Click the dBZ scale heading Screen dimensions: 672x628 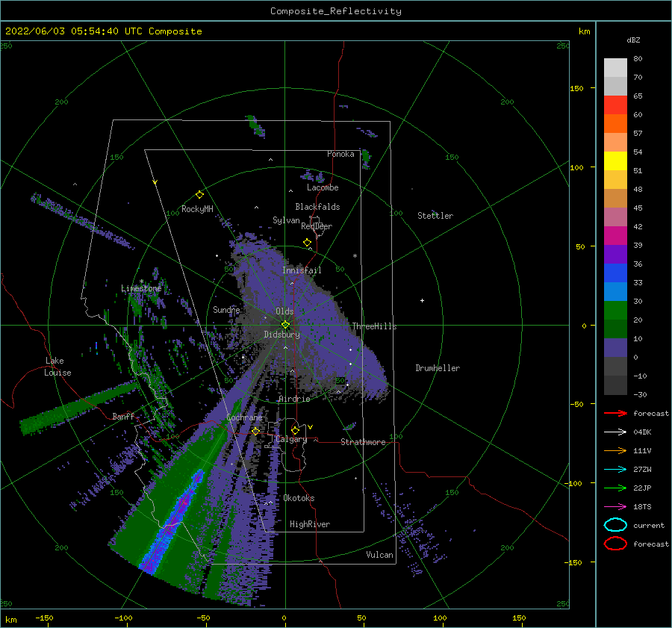[633, 40]
